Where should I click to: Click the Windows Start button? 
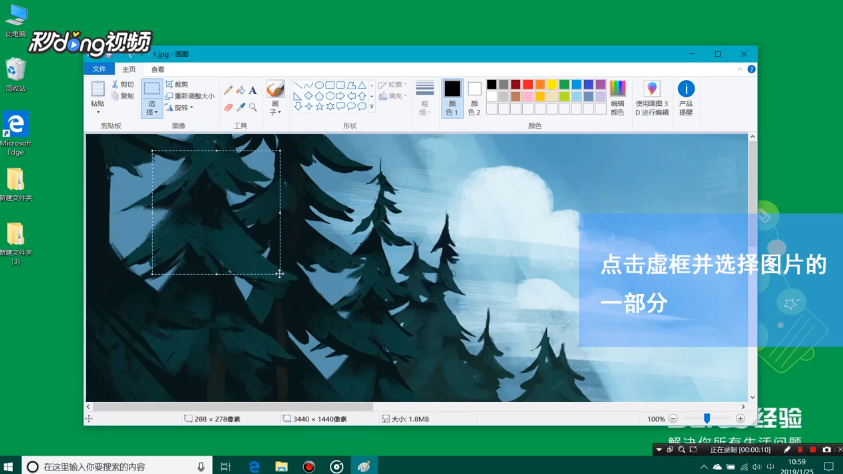pos(9,466)
